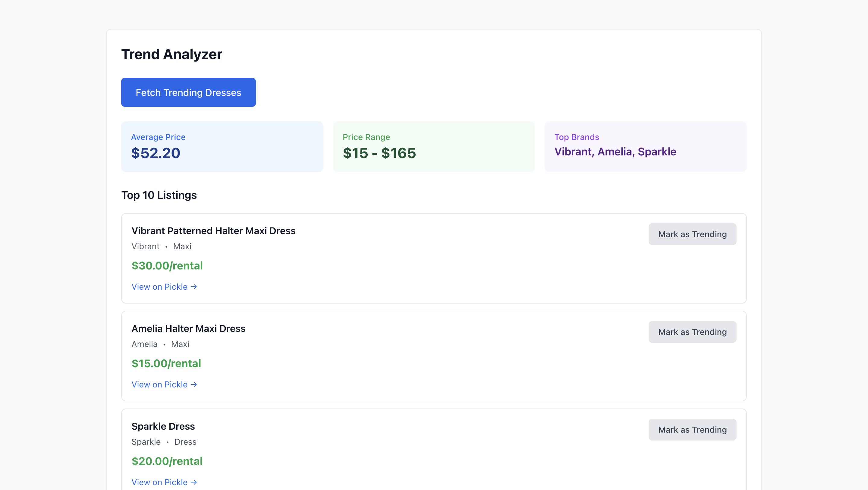868x490 pixels.
Task: Click the Fetch Trending Dresses button
Action: click(188, 92)
